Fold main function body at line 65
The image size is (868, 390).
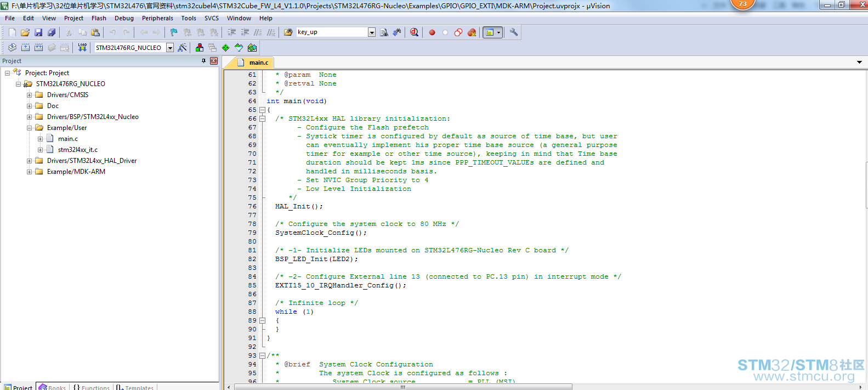pos(262,110)
